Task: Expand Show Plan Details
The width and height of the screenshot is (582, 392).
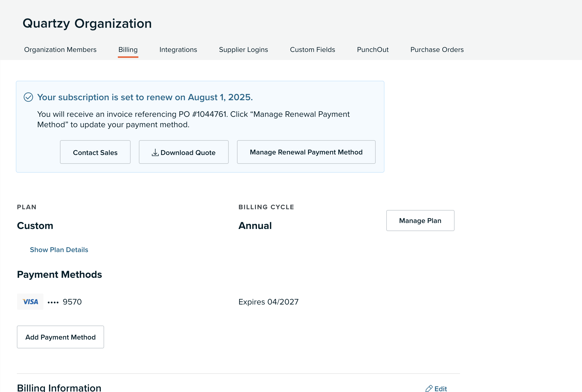Action: coord(59,250)
